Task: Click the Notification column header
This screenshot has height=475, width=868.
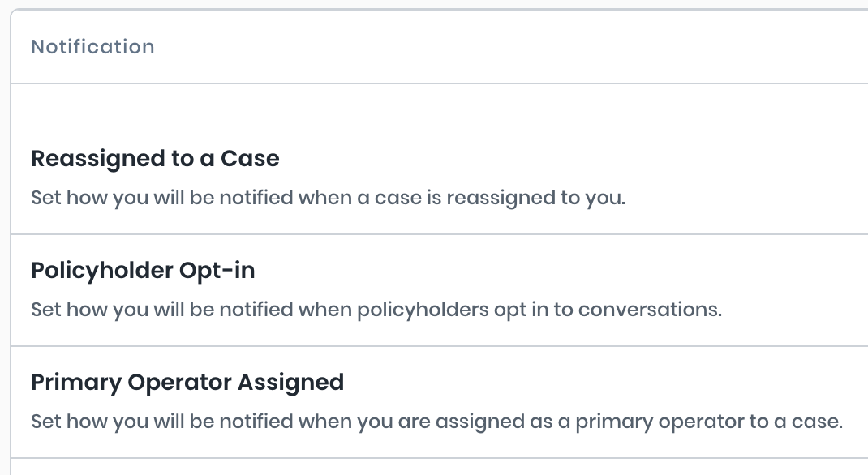Action: click(92, 47)
